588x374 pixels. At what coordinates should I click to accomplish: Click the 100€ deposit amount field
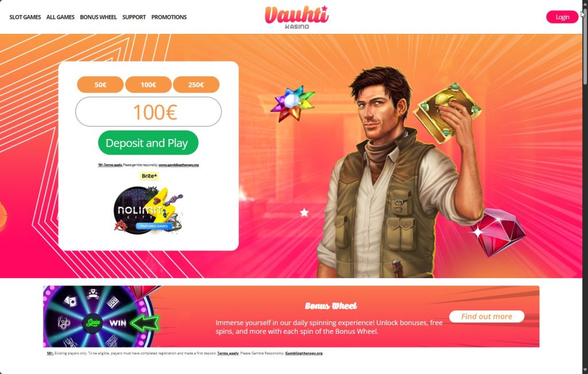point(149,112)
